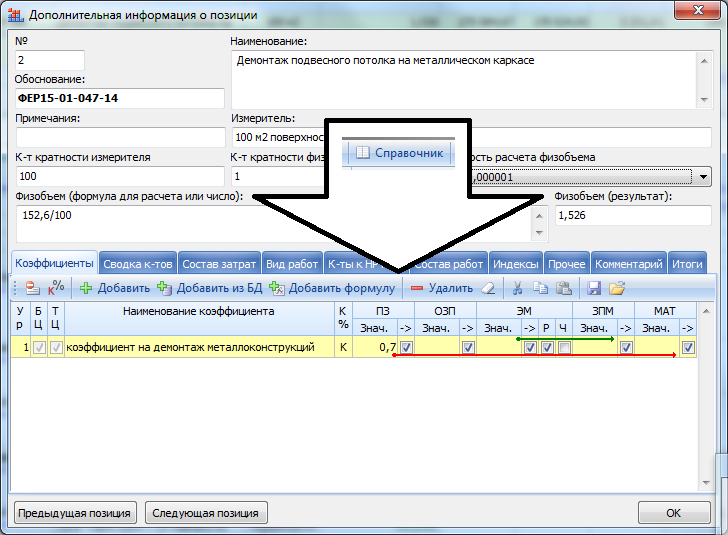Toggle the ОЗП arrow checkbox
The height and width of the screenshot is (535, 728).
click(x=468, y=347)
